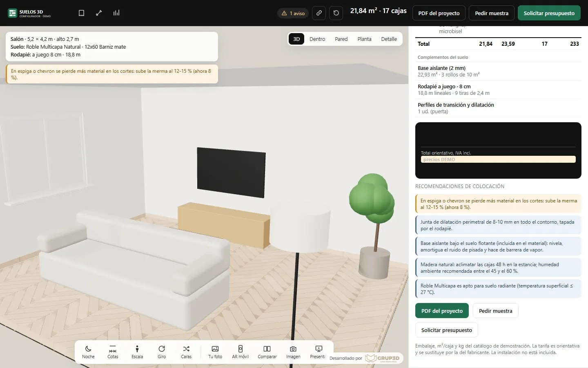This screenshot has height=368, width=588.
Task: Open the bar chart icon in header
Action: pos(116,13)
